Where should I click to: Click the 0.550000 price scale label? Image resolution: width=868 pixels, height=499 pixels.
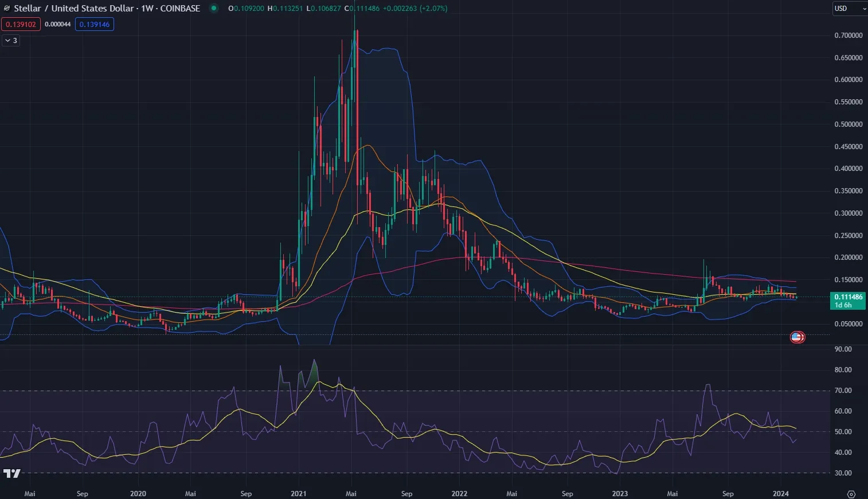coord(849,102)
